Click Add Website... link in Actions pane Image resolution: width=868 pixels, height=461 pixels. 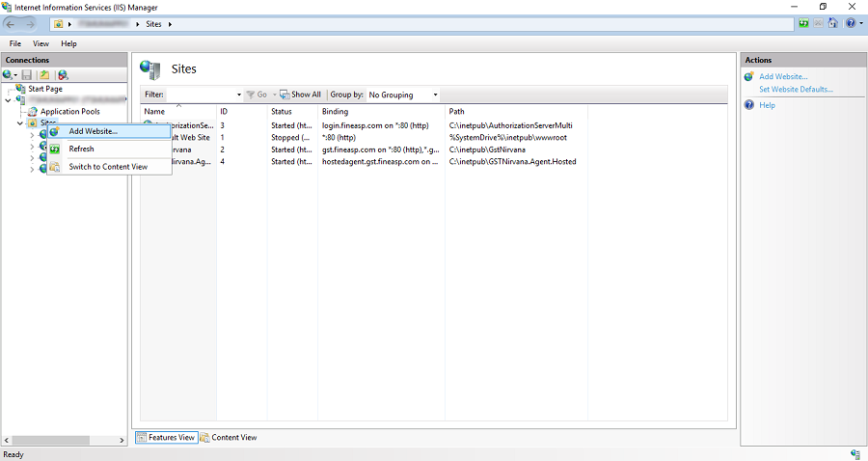tap(783, 76)
